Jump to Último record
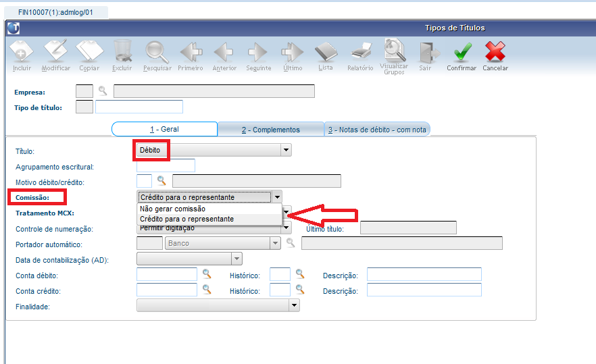 (x=293, y=52)
